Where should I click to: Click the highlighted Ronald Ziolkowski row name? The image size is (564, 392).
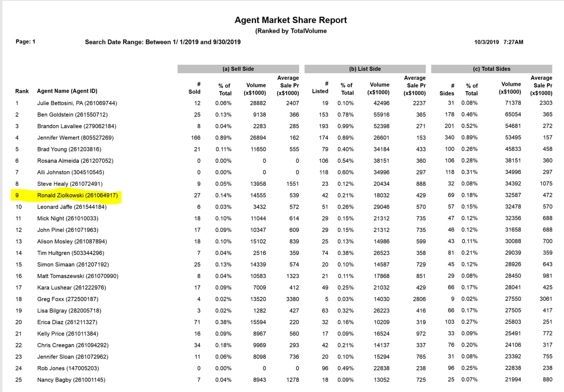coord(77,195)
